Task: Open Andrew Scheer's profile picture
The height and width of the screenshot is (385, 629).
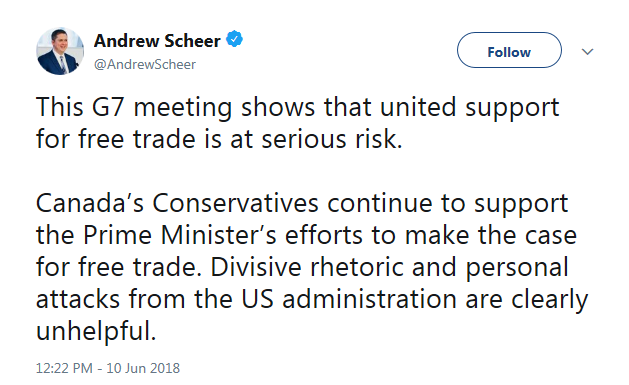Action: [60, 51]
